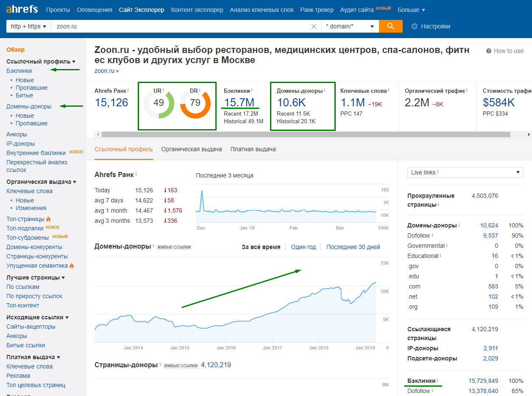The height and width of the screenshot is (396, 532).
Task: Click info icon next to Domain Rating (DR)
Action: (200, 90)
